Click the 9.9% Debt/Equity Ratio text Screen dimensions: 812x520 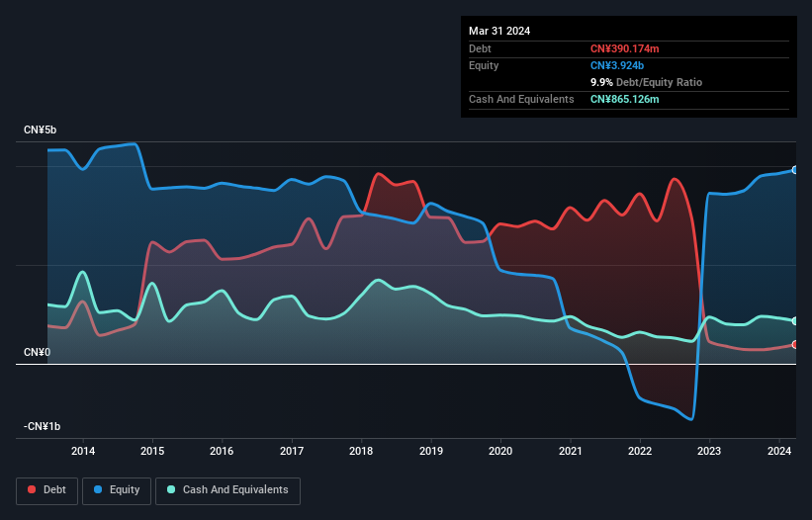point(646,82)
